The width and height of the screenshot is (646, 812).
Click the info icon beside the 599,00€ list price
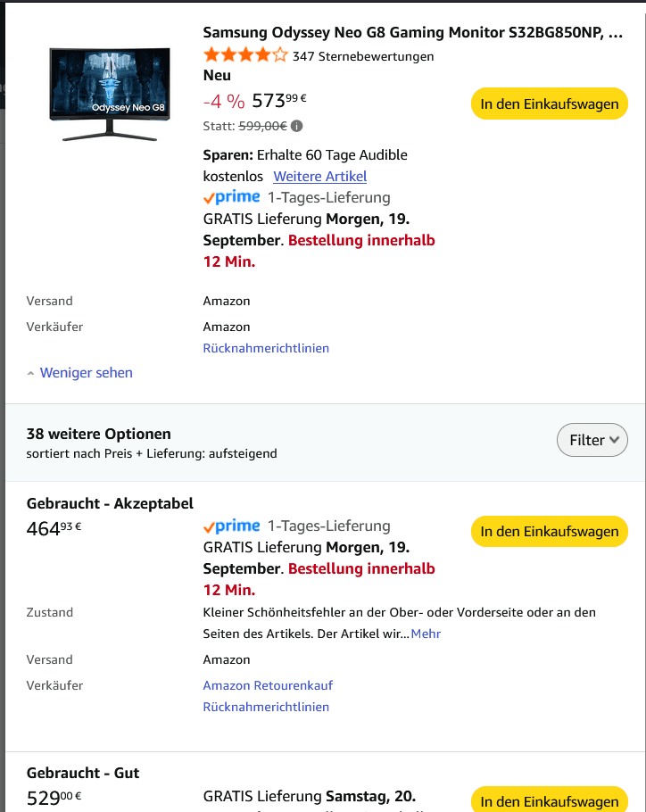click(x=297, y=126)
